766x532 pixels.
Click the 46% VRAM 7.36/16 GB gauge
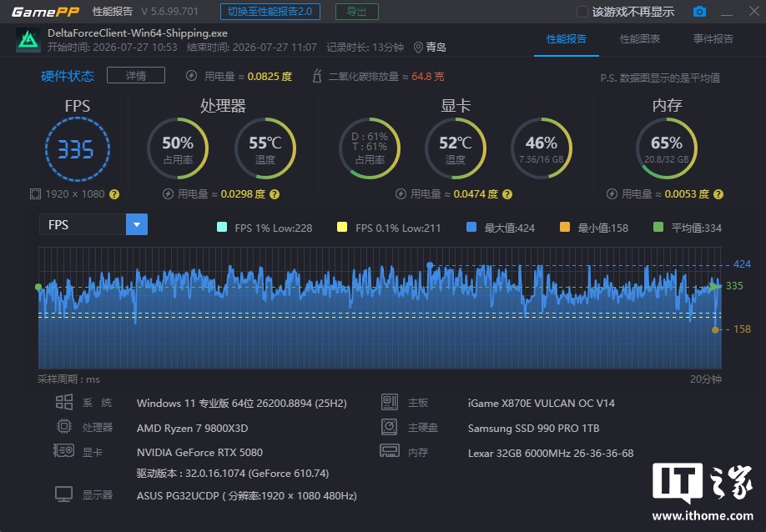[x=542, y=148]
